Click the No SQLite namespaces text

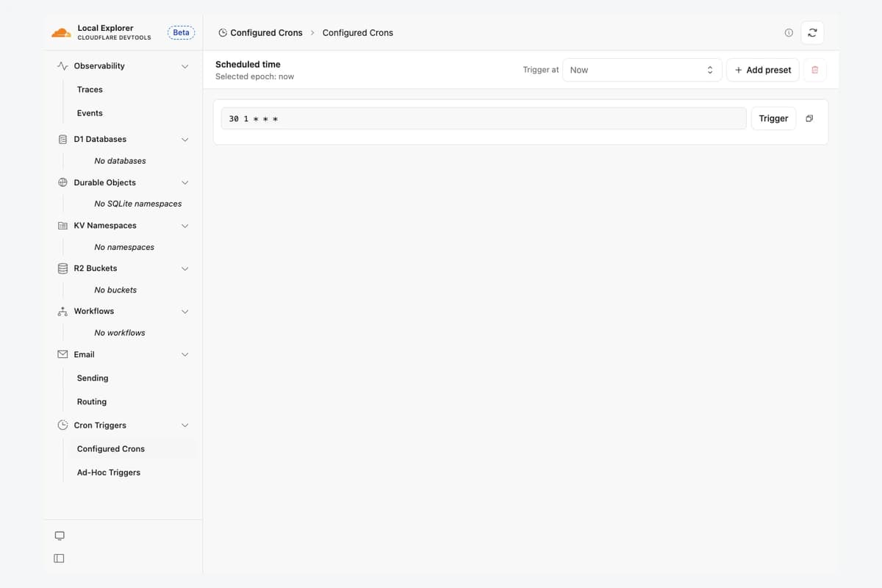138,204
